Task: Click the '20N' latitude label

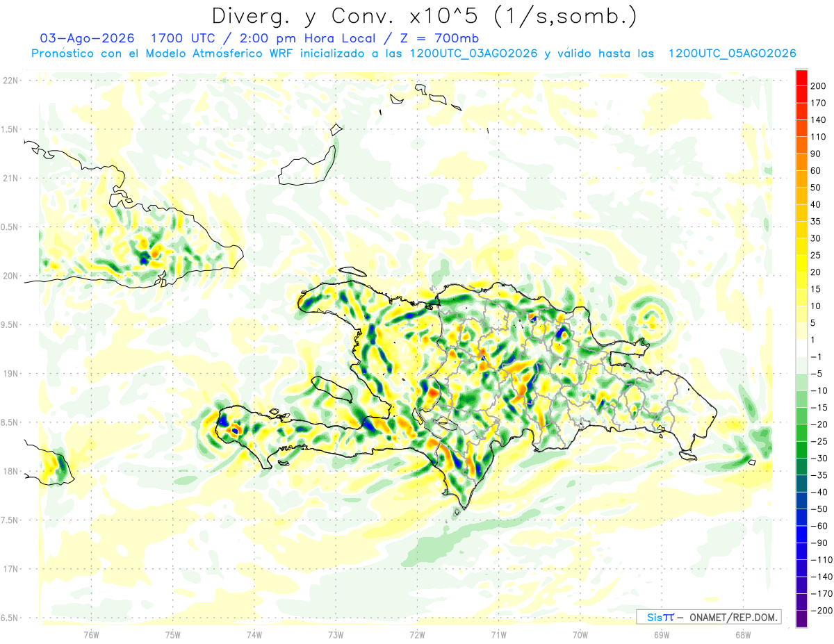Action: click(10, 276)
